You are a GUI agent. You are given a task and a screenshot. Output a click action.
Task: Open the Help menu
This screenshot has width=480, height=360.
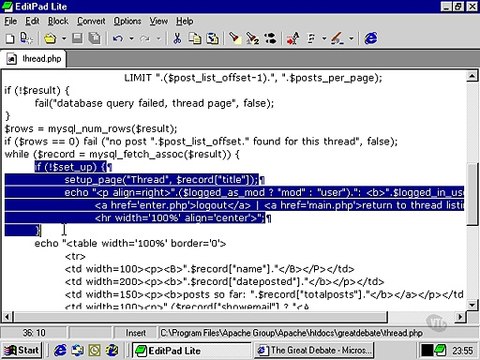pos(185,21)
